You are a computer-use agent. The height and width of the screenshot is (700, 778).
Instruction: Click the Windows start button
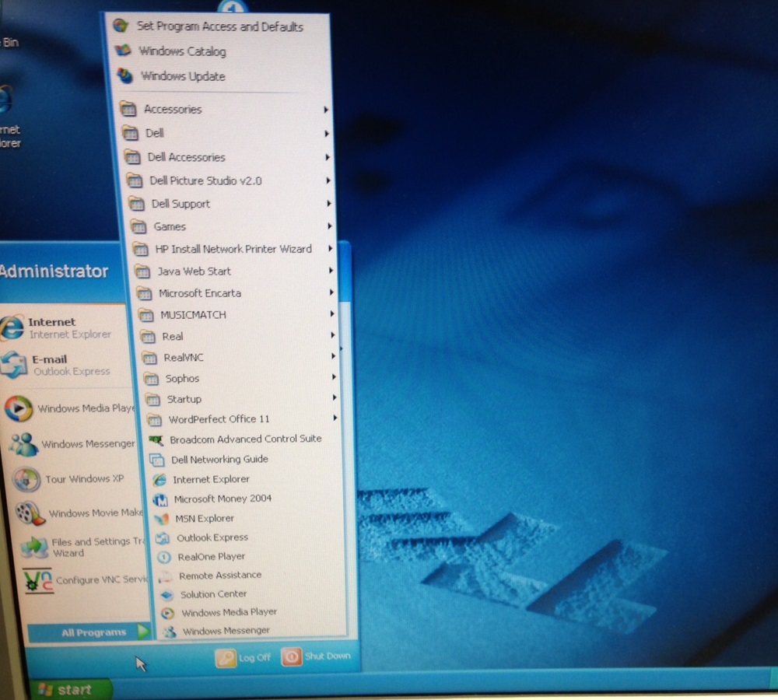[67, 689]
